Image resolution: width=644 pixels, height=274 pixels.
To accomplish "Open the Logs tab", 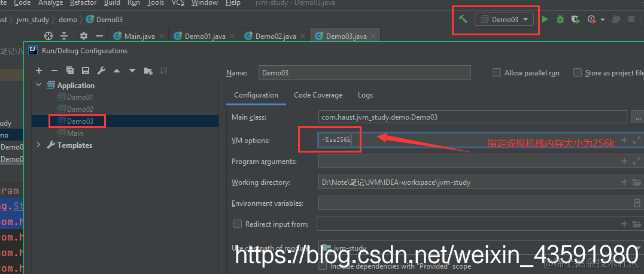I will point(365,95).
